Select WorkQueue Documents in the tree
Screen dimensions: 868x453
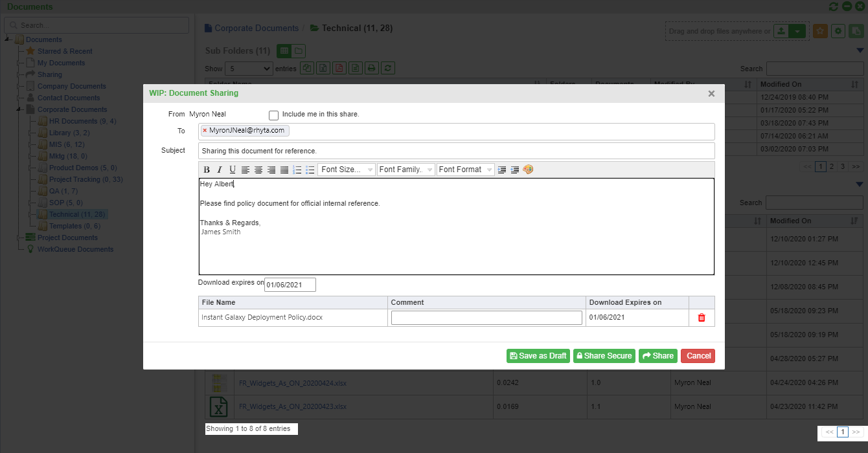[x=75, y=249]
